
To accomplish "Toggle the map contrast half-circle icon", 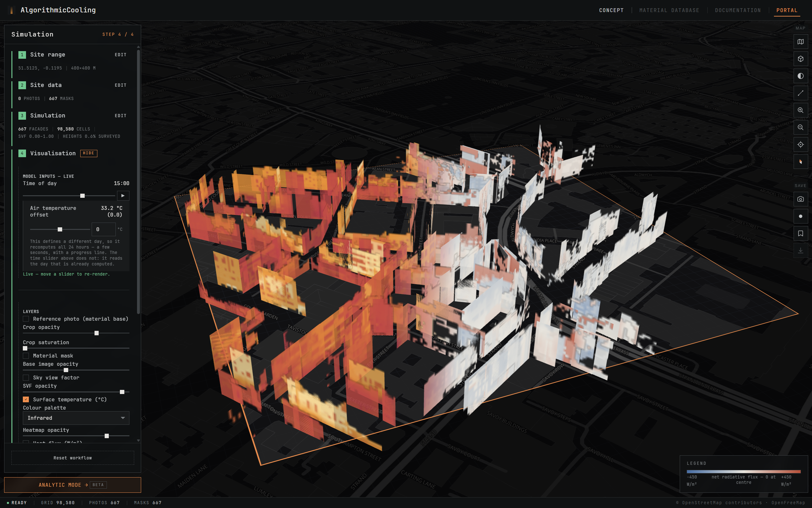I will [800, 76].
